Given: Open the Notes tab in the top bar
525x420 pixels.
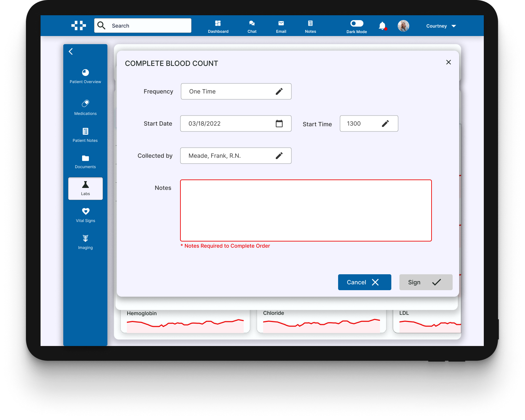Looking at the screenshot, I should pos(311,27).
